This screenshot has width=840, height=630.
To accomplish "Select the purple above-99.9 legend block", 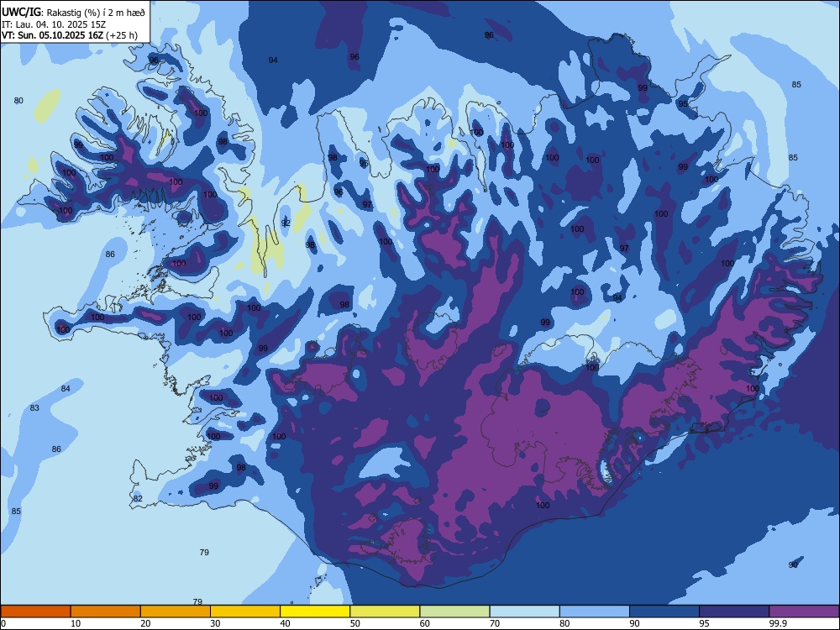I will pos(804,612).
